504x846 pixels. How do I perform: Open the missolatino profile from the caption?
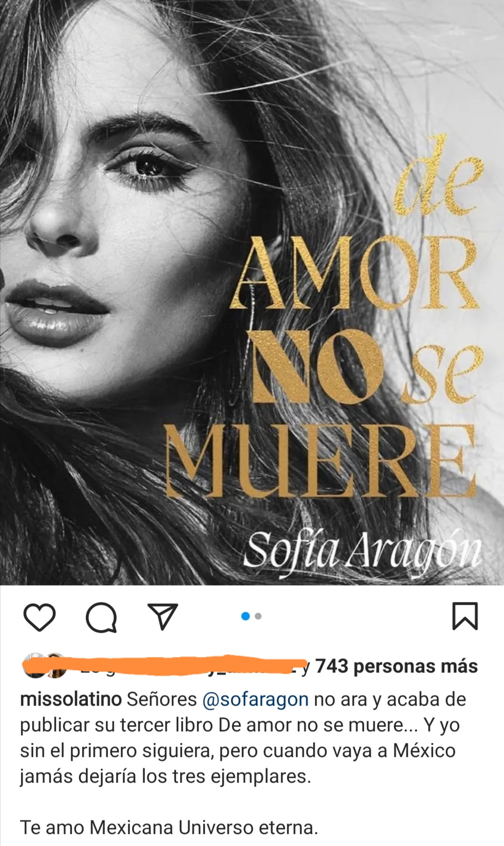70,699
